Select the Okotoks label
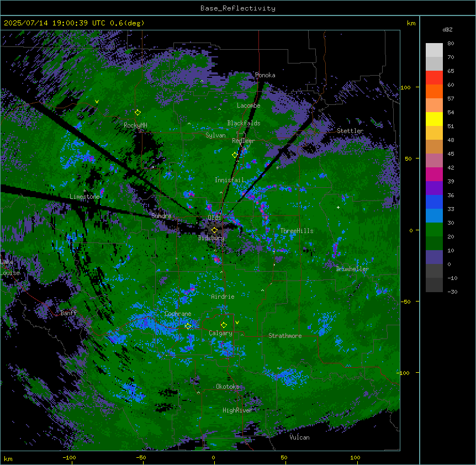Image resolution: width=476 pixels, height=465 pixels. tap(228, 387)
